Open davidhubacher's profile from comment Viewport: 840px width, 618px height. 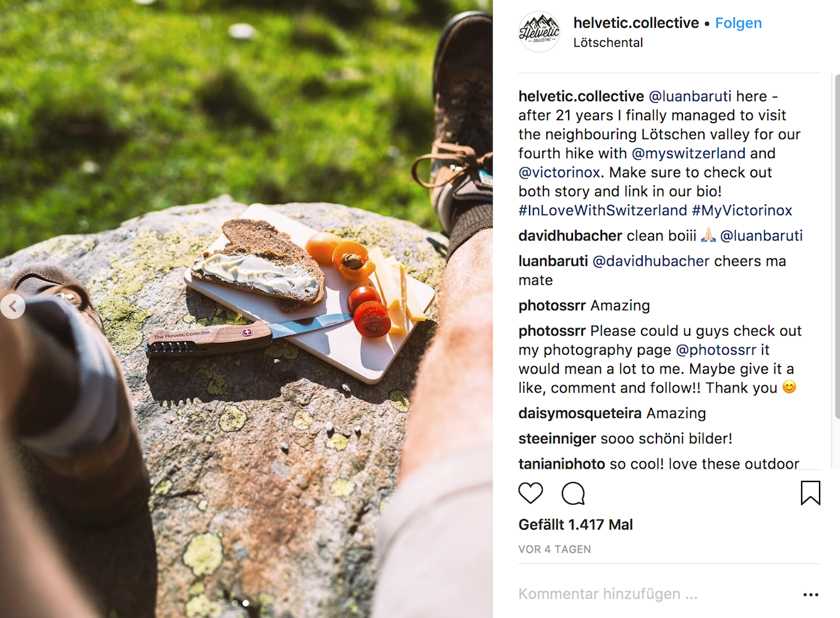(570, 235)
